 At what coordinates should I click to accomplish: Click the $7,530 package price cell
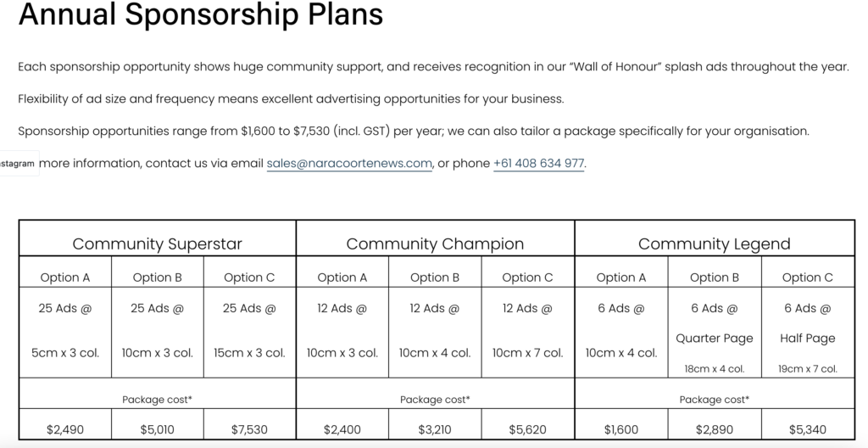[249, 430]
